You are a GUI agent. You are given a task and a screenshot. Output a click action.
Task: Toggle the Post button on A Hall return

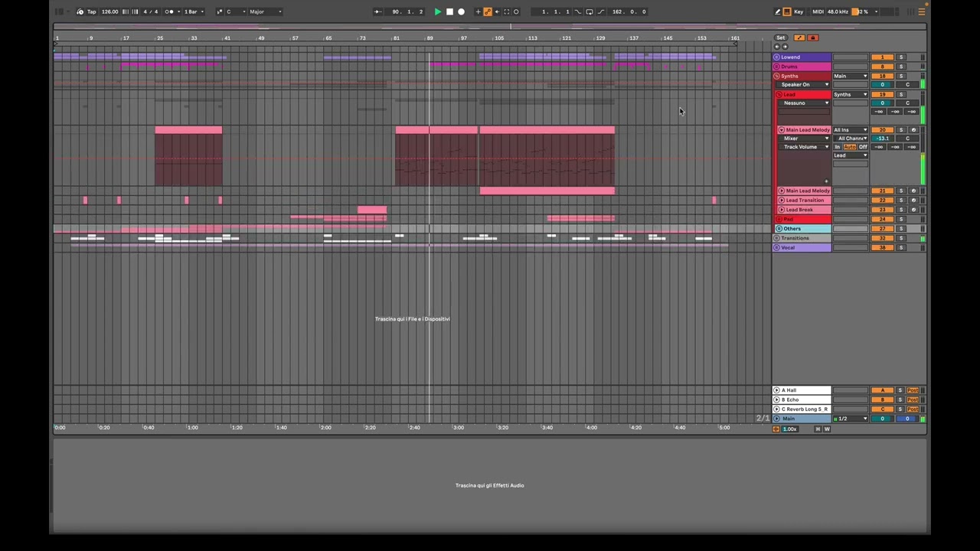pyautogui.click(x=913, y=390)
